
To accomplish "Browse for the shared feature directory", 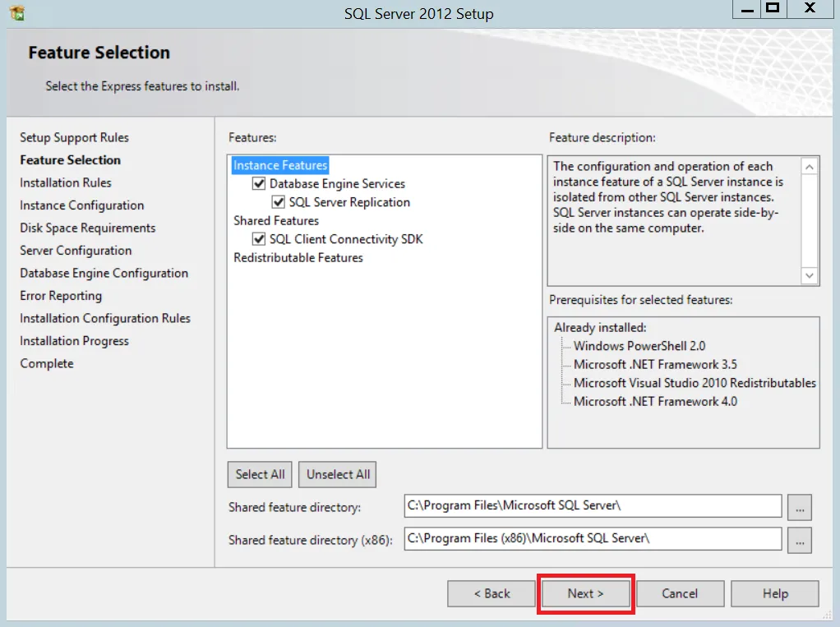I will tap(799, 507).
